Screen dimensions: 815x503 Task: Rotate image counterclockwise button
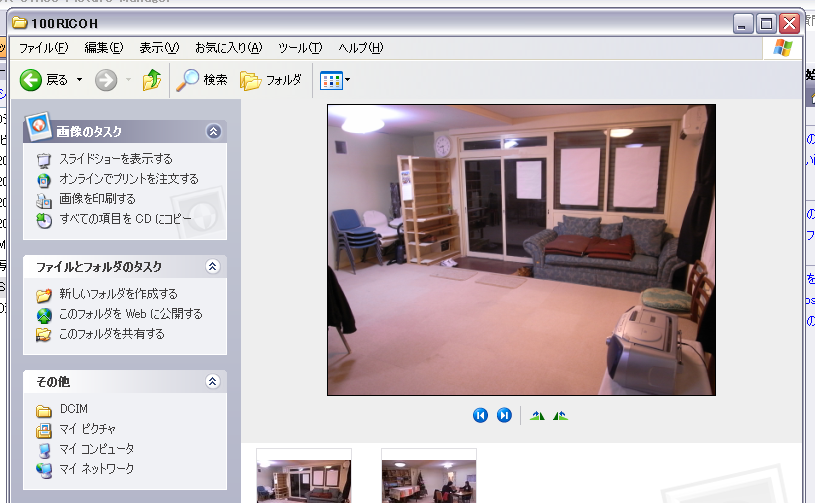click(560, 415)
